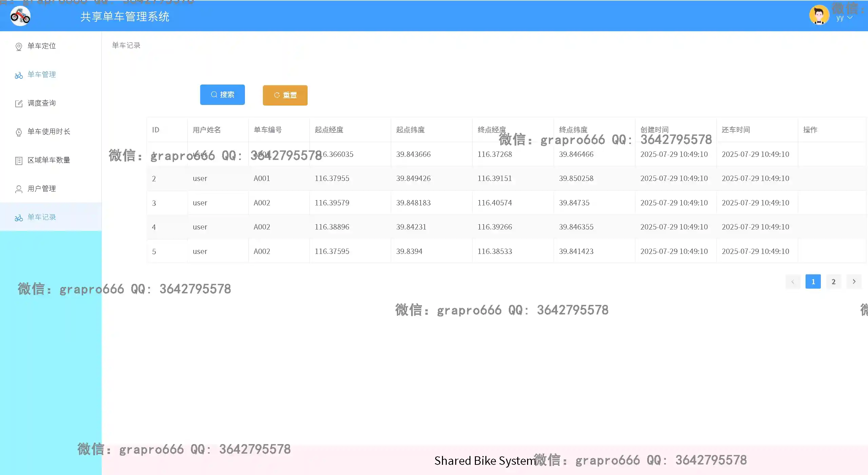Click the timer icon beside 单车使用时长
This screenshot has width=868, height=475.
(19, 132)
